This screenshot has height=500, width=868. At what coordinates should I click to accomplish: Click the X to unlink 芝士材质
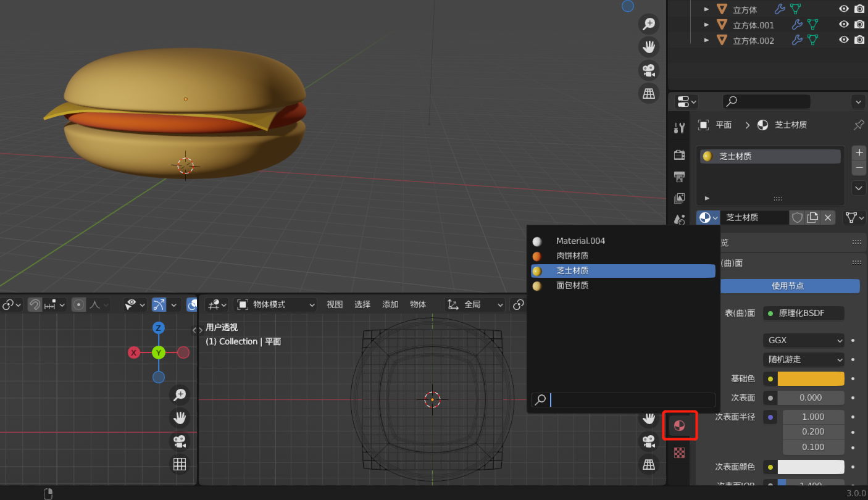827,217
